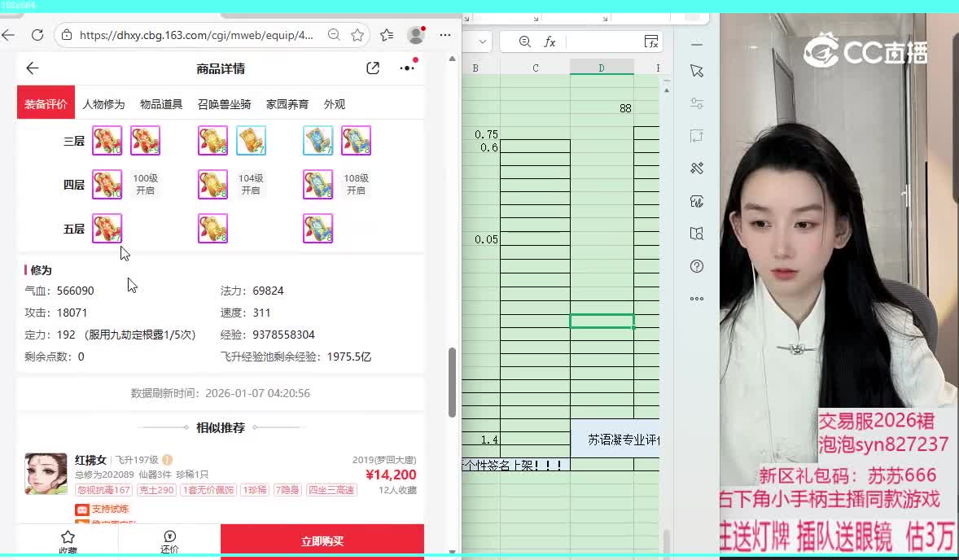
Task: Go back with the browser back arrow
Action: 8,35
